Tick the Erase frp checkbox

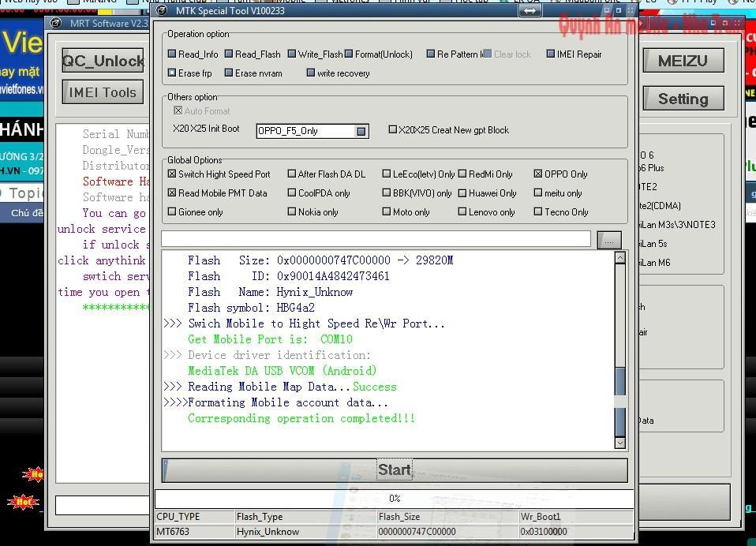tap(172, 73)
